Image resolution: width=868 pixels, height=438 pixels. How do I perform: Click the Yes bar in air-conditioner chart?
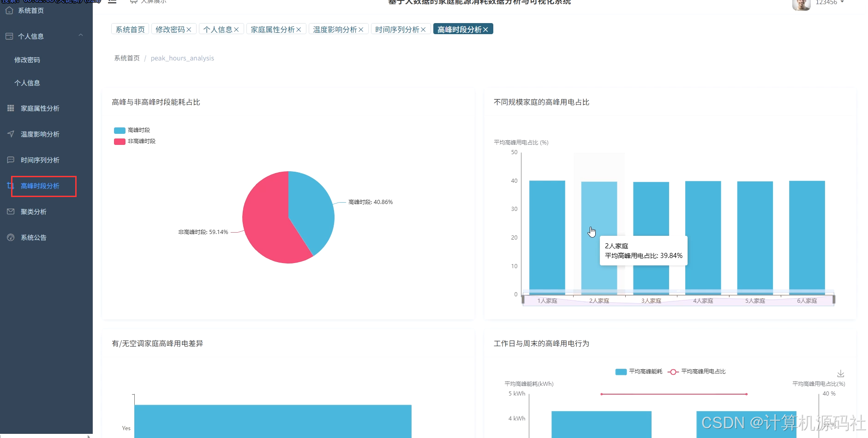click(273, 421)
